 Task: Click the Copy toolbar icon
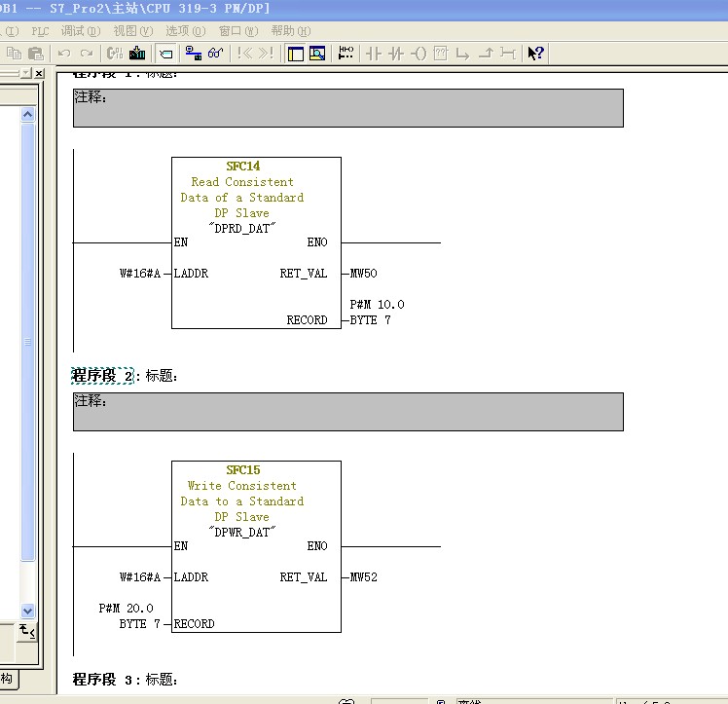(14, 54)
